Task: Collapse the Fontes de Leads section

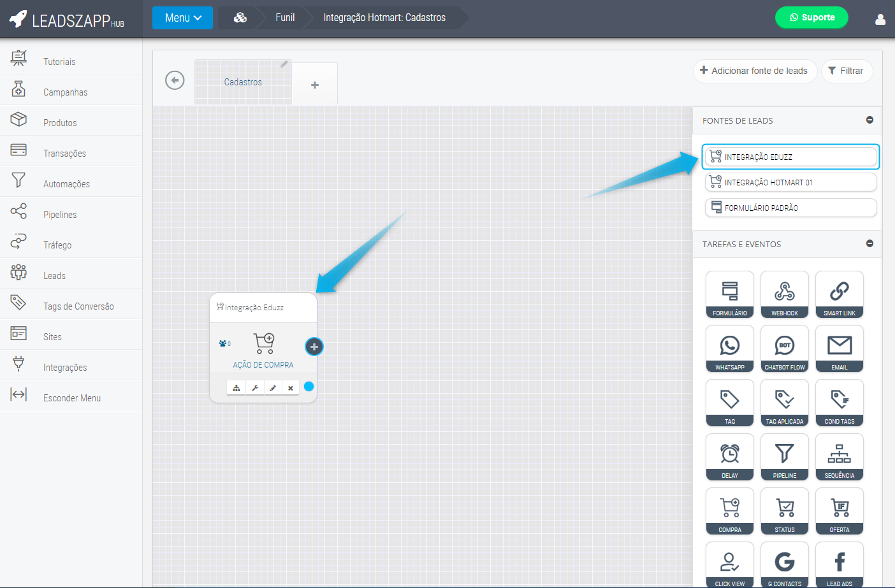Action: 870,120
